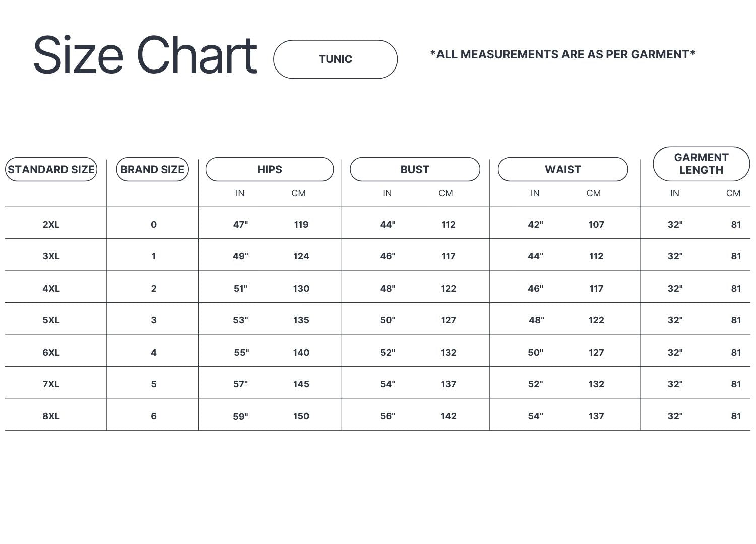This screenshot has height=544, width=756.
Task: Click the 107 cm waist value
Action: click(596, 225)
